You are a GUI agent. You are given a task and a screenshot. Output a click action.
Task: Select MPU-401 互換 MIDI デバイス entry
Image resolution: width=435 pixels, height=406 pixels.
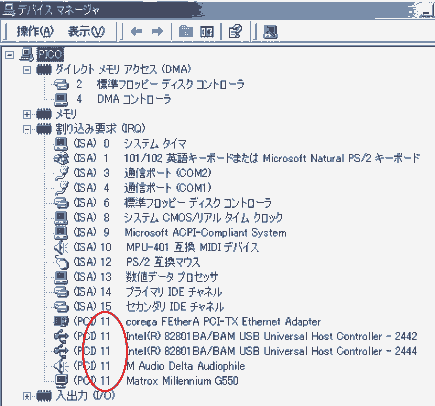pos(192,247)
